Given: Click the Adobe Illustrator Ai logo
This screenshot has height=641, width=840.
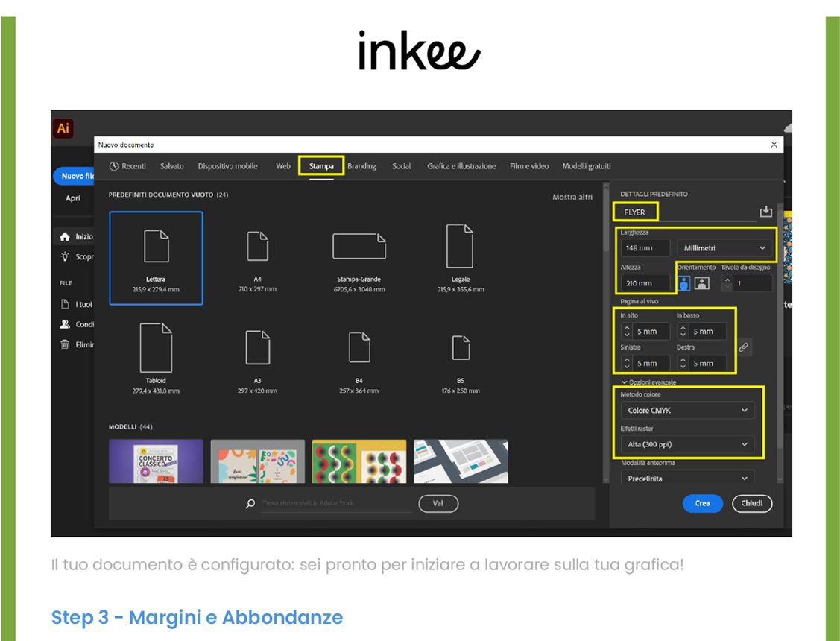Looking at the screenshot, I should tap(63, 128).
